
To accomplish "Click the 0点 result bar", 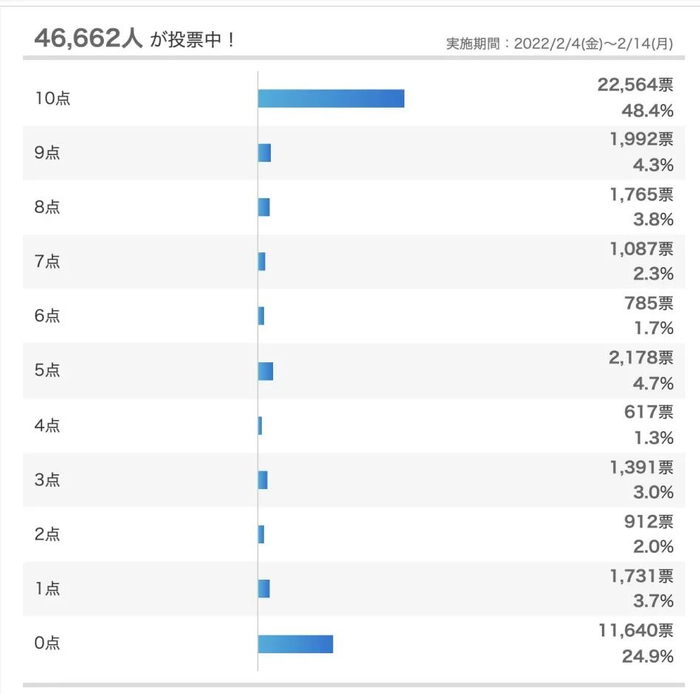I will coord(295,644).
